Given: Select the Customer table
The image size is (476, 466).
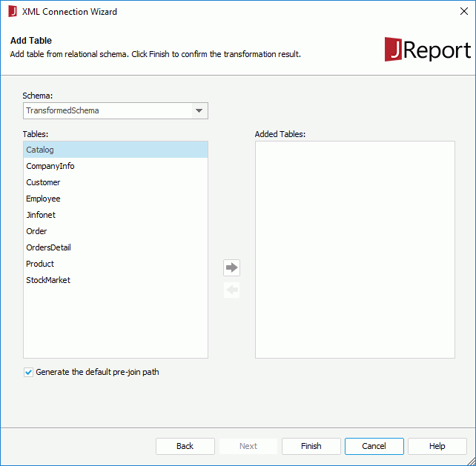Looking at the screenshot, I should (x=116, y=182).
